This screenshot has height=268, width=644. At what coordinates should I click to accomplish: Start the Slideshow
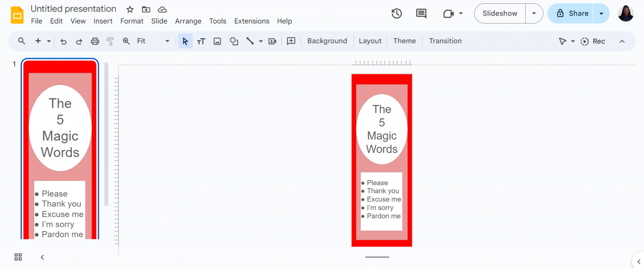click(499, 13)
